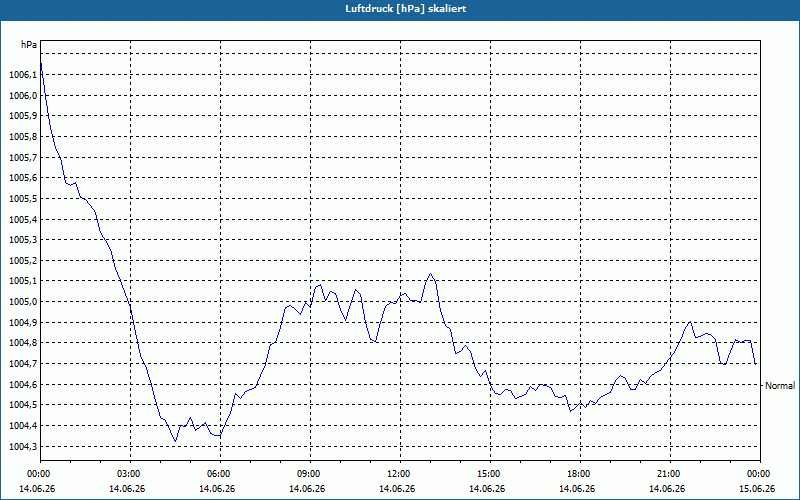Screen dimensions: 800x500
Task: Select the 1006,1 y-axis label
Action: pyautogui.click(x=23, y=75)
